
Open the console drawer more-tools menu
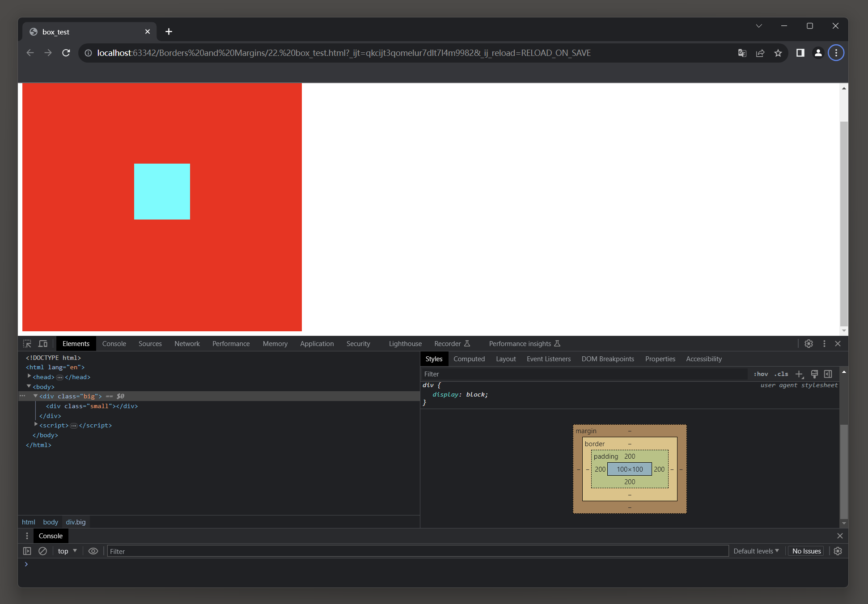point(27,536)
